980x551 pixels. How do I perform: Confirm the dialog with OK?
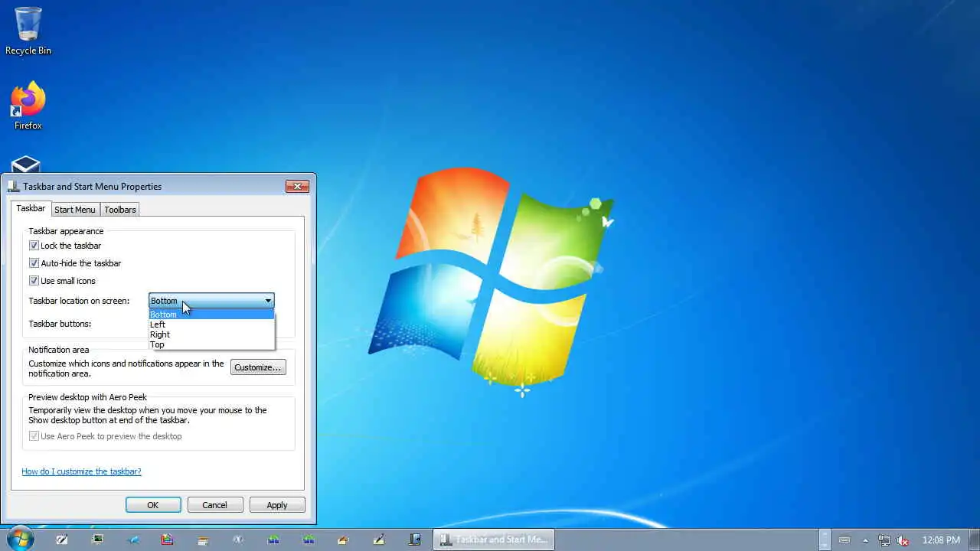click(153, 505)
